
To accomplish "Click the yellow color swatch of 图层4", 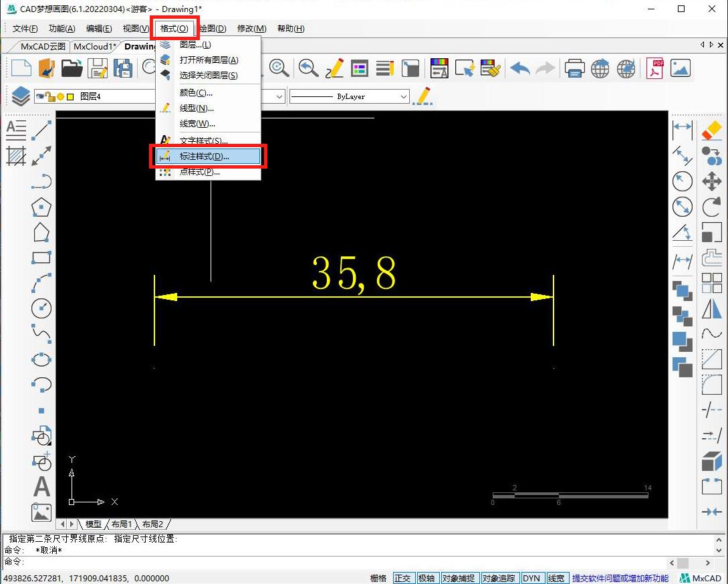I will [x=70, y=97].
